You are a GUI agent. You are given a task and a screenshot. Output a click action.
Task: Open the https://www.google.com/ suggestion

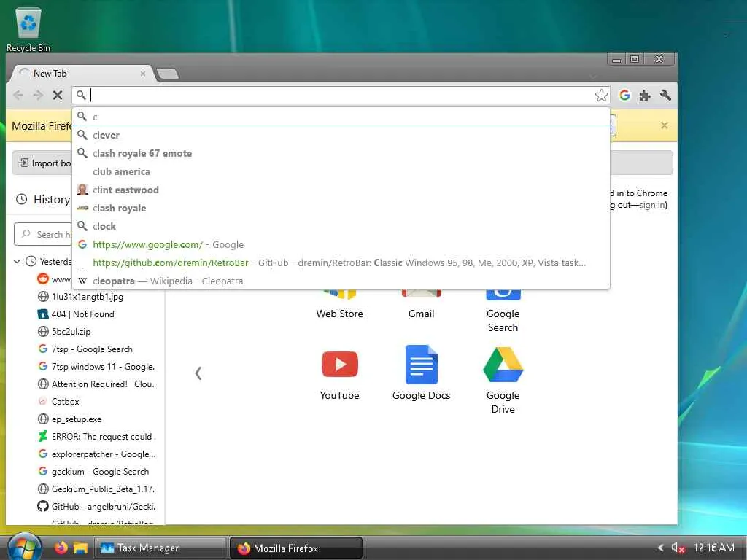pyautogui.click(x=341, y=244)
